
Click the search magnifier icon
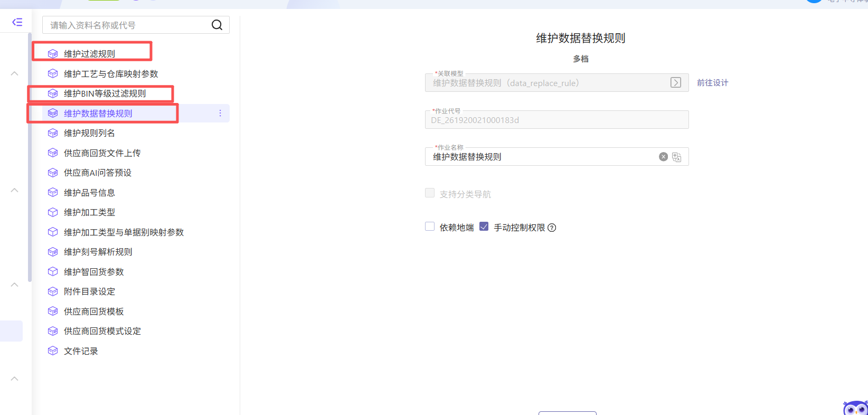pyautogui.click(x=216, y=25)
